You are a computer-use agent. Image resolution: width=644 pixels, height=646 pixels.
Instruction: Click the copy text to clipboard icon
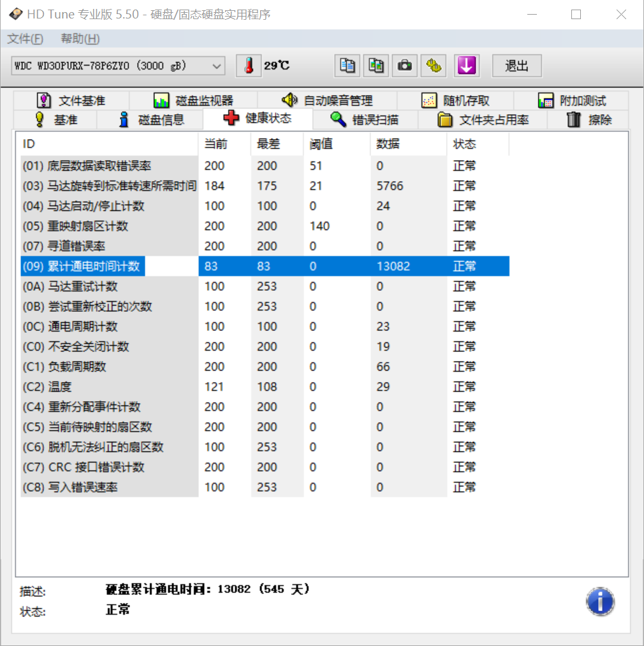coord(348,66)
